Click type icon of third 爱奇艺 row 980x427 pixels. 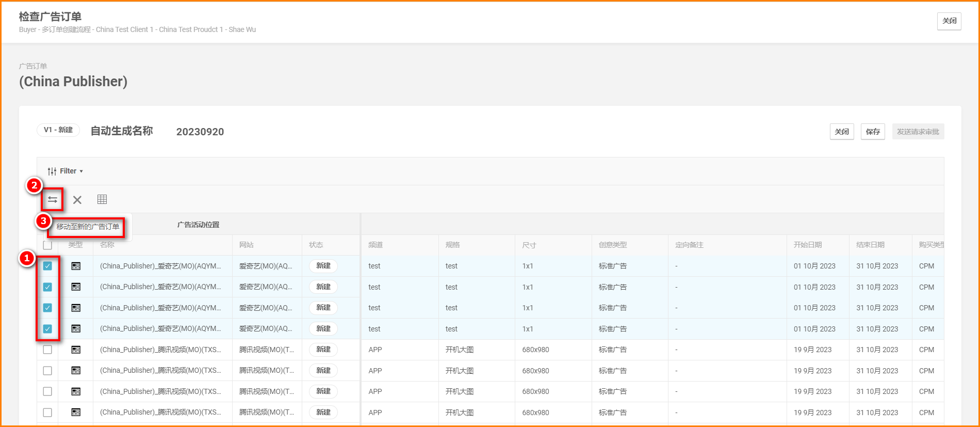[76, 308]
